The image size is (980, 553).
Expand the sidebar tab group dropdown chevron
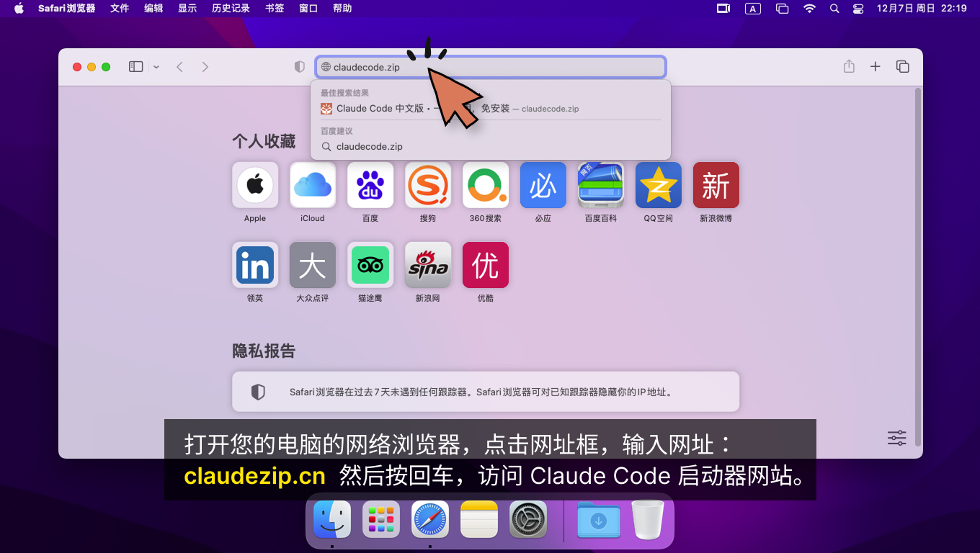(156, 67)
